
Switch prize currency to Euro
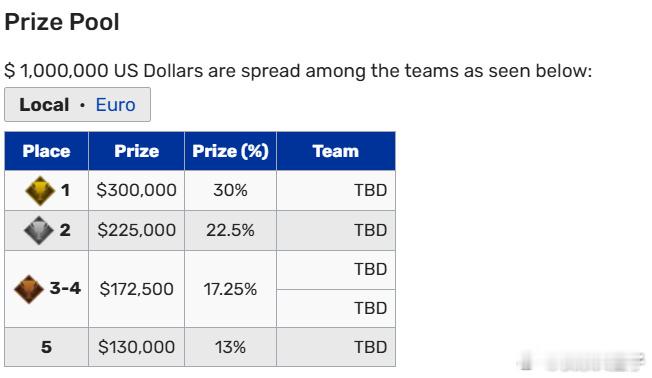point(115,105)
